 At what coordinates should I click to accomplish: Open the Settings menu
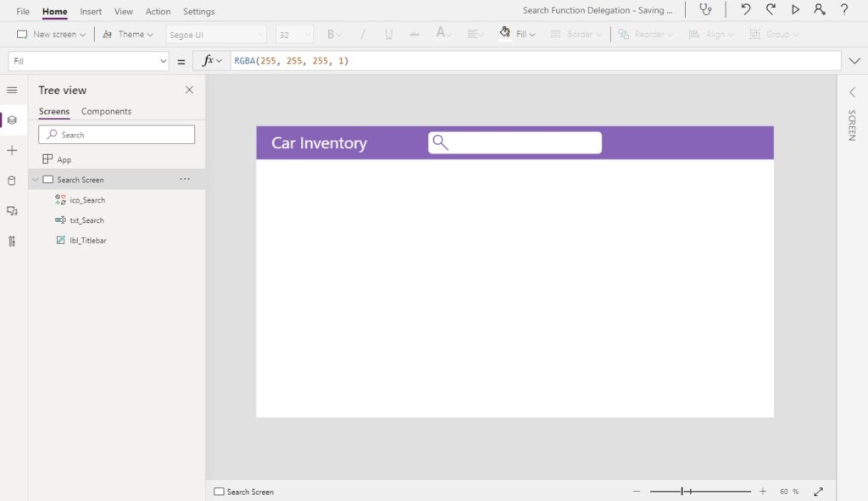(198, 11)
